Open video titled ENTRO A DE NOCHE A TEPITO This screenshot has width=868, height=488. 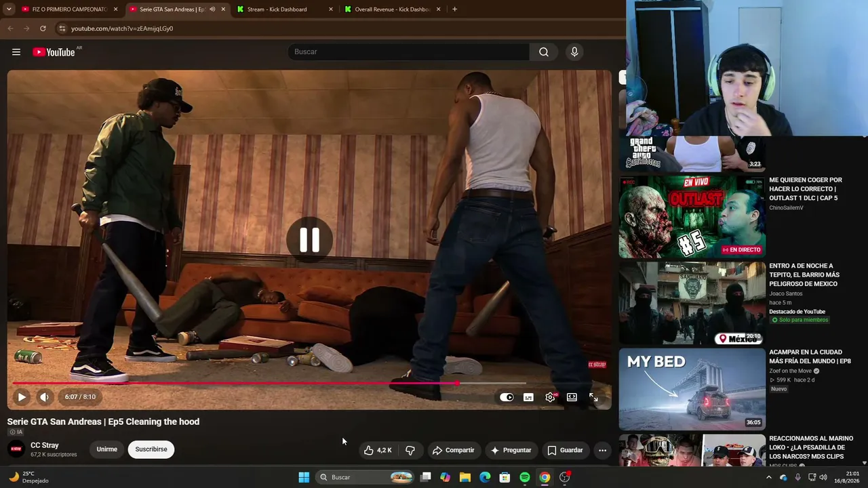(804, 275)
